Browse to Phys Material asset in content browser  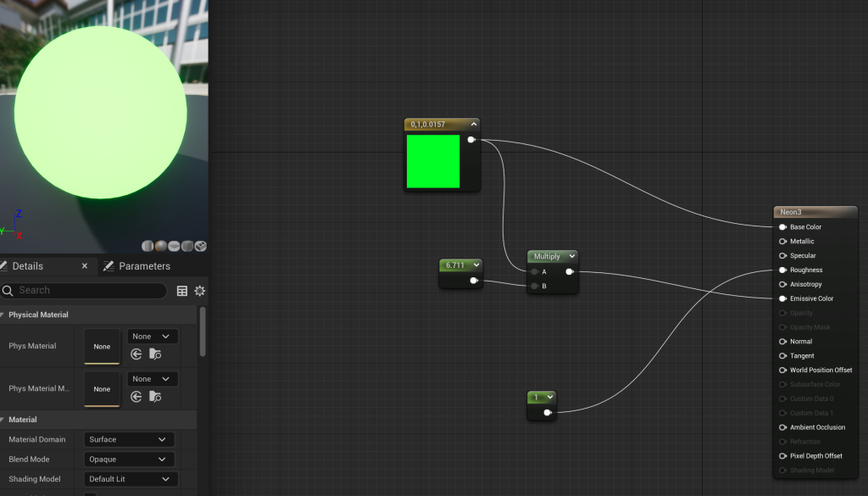coord(154,354)
